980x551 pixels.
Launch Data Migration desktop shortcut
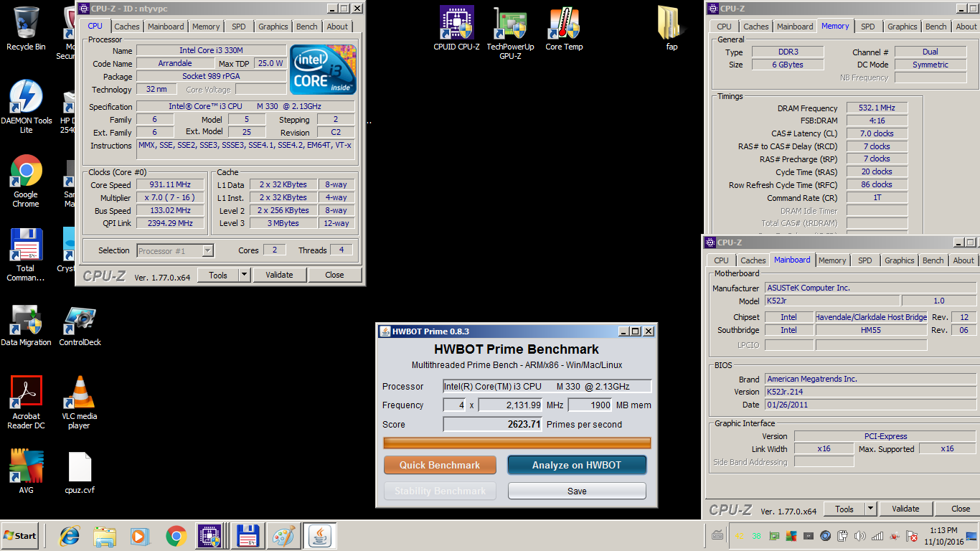point(26,325)
